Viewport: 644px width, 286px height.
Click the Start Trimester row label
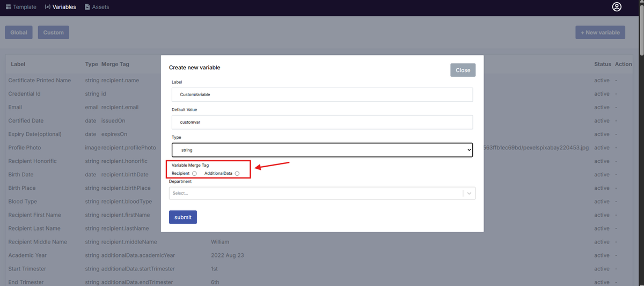click(27, 268)
